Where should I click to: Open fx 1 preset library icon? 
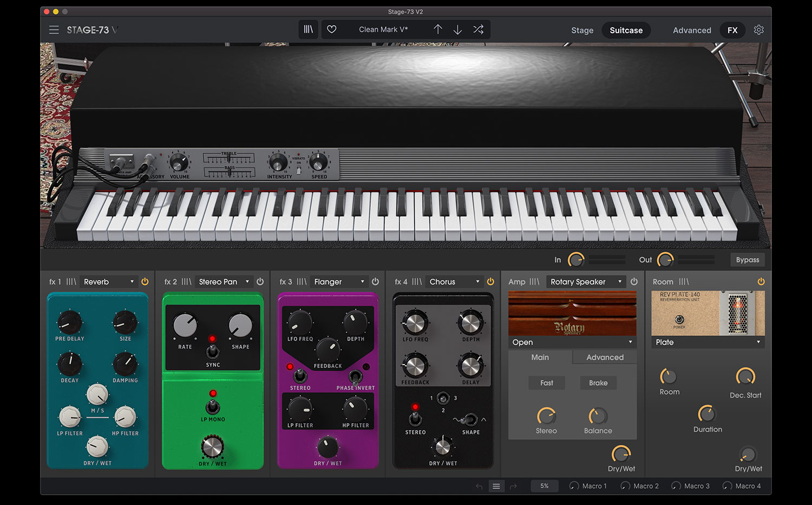[x=71, y=282]
